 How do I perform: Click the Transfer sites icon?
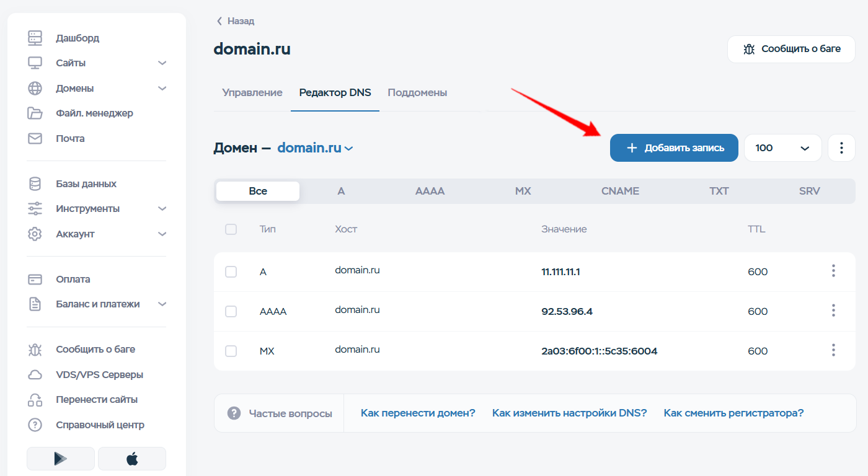point(35,400)
